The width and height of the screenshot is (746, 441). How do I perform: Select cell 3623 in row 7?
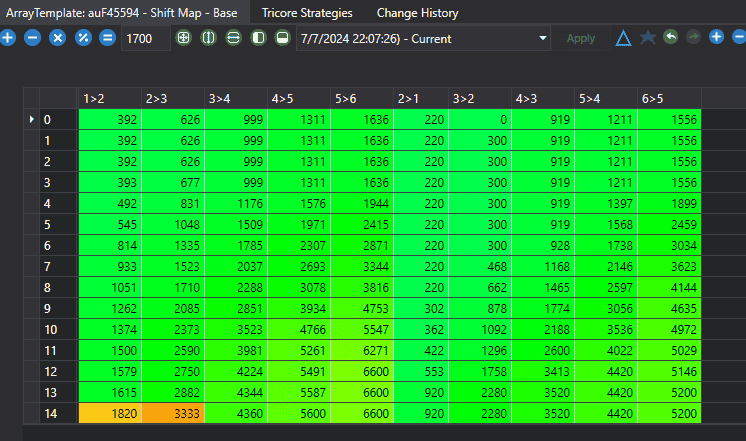point(669,266)
